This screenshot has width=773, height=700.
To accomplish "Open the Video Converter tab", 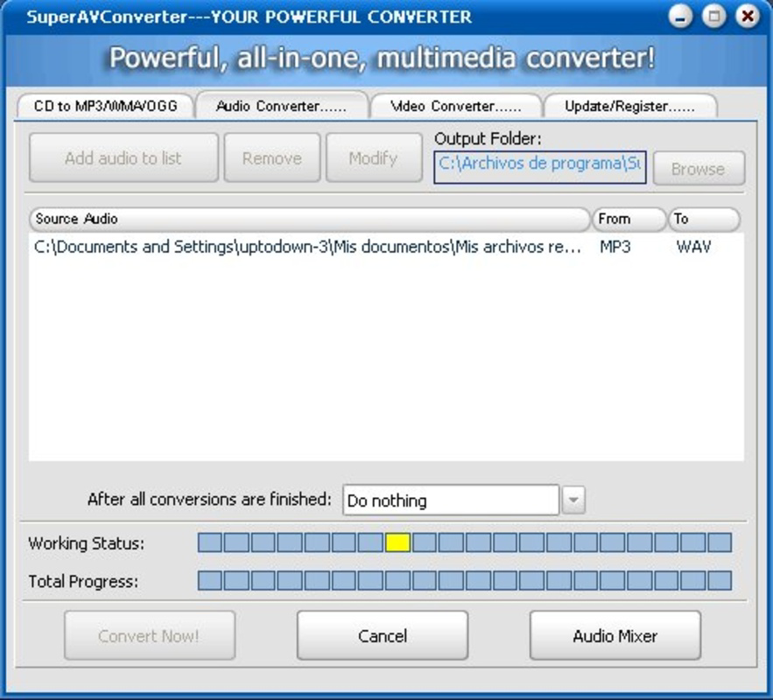I will click(456, 106).
